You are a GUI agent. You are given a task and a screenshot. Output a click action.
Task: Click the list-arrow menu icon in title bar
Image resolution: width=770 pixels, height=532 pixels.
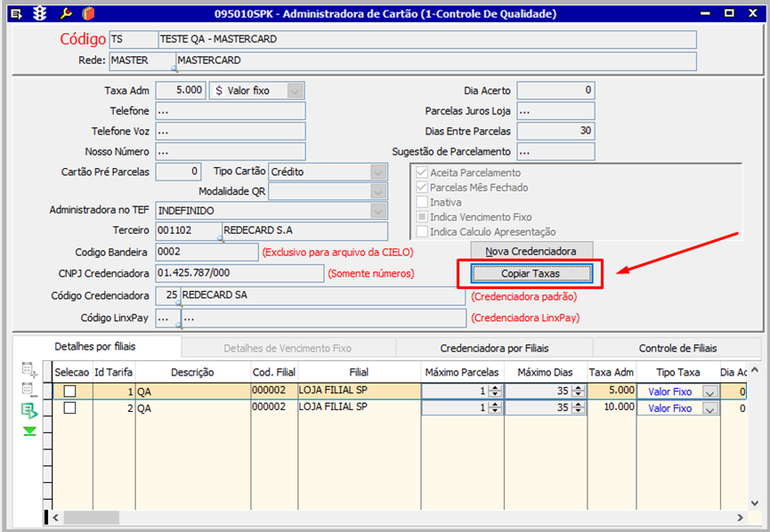tap(15, 13)
